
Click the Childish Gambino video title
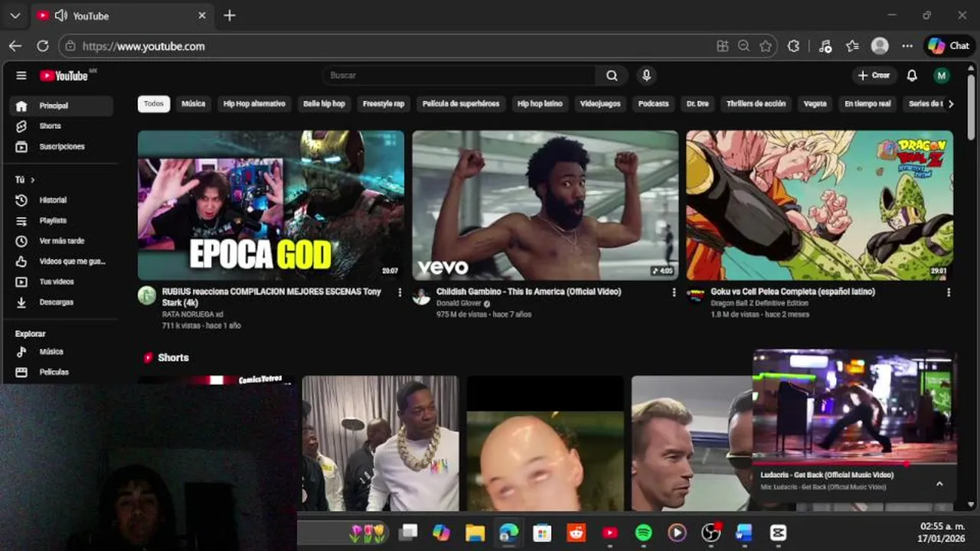click(x=528, y=292)
